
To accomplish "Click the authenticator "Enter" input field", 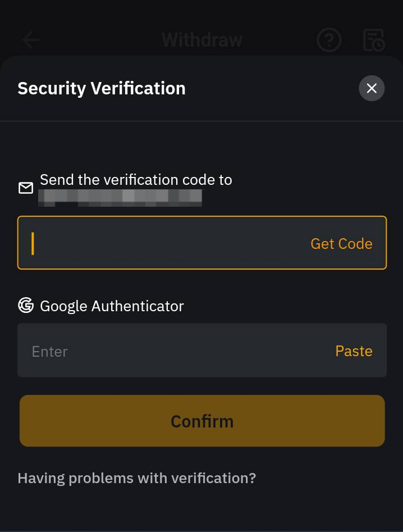I will pyautogui.click(x=168, y=351).
